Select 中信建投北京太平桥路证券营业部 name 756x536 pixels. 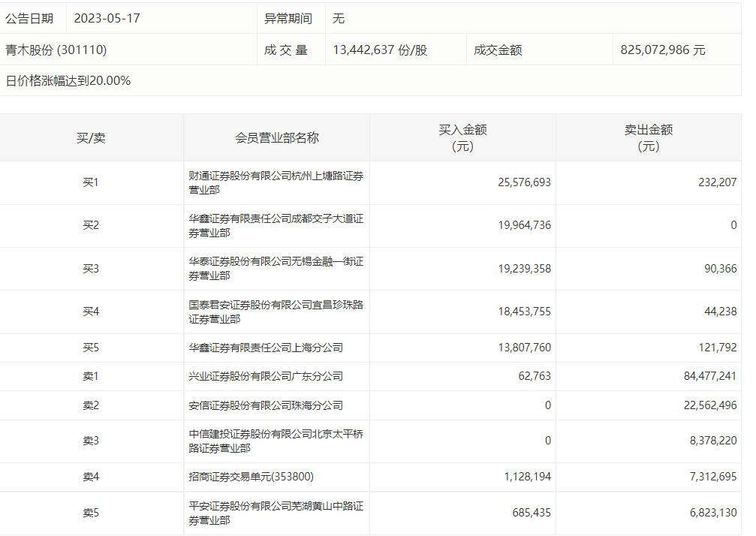(276, 441)
